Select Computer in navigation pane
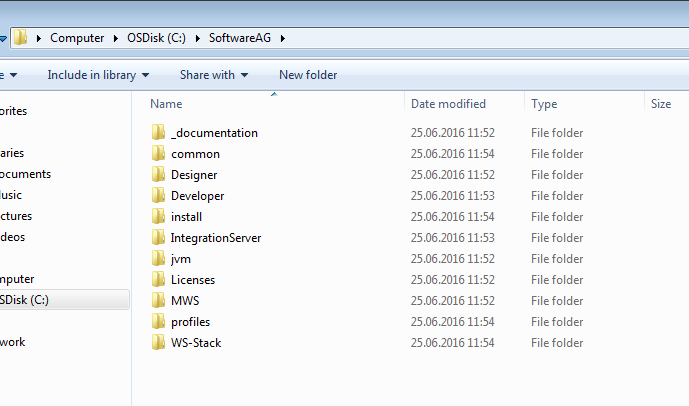 coord(17,279)
